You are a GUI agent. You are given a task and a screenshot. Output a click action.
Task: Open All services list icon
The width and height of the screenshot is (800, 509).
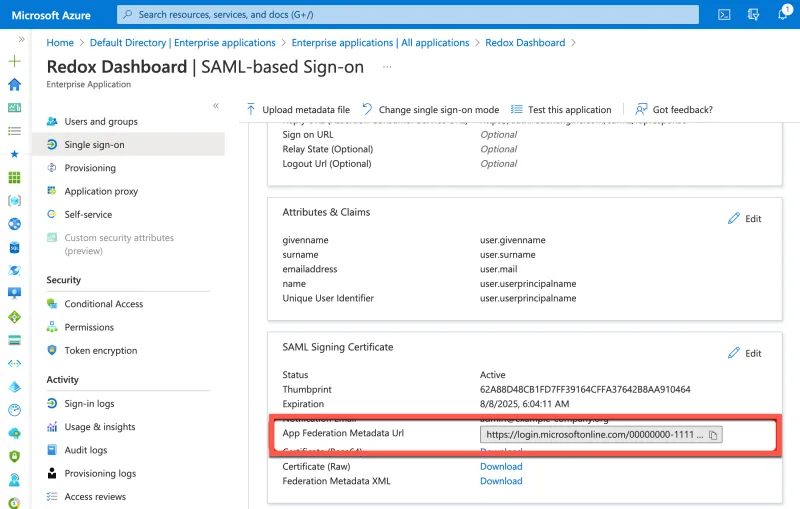coord(15,131)
